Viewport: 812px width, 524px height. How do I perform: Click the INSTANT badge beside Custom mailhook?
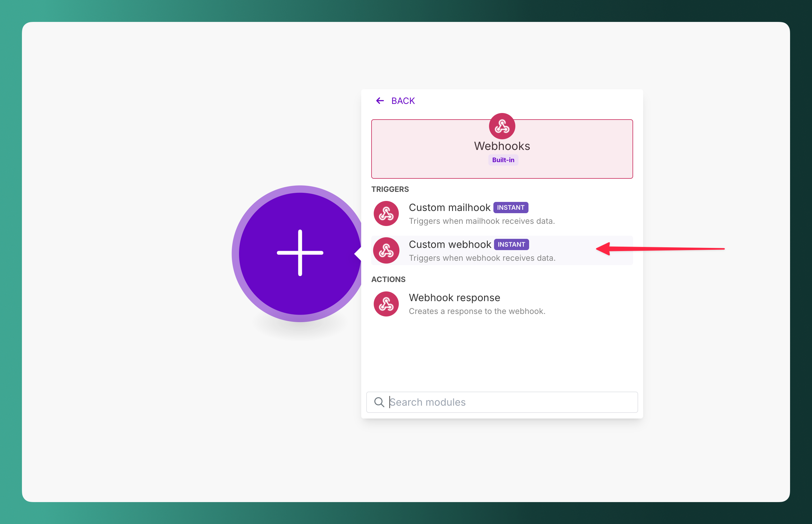(511, 207)
